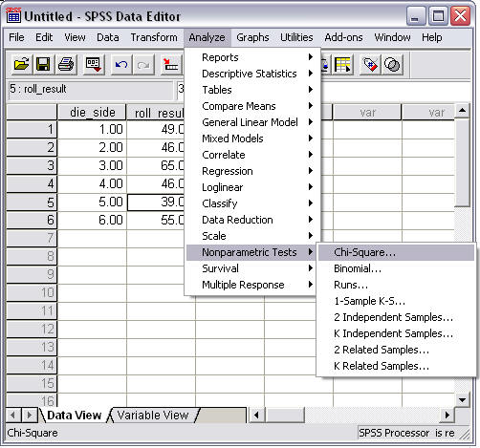The width and height of the screenshot is (480, 448).
Task: Select row header 3
Action: pyautogui.click(x=32, y=165)
